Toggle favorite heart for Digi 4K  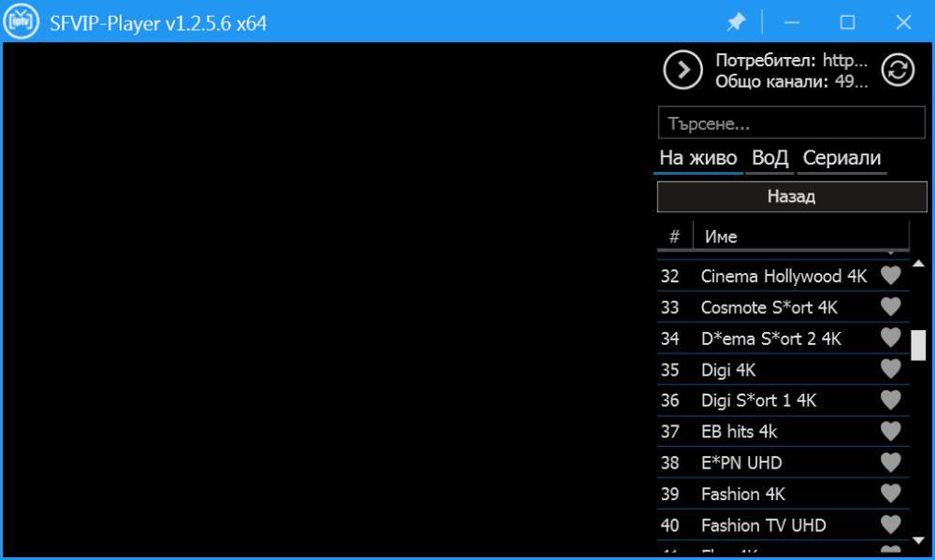click(x=891, y=368)
